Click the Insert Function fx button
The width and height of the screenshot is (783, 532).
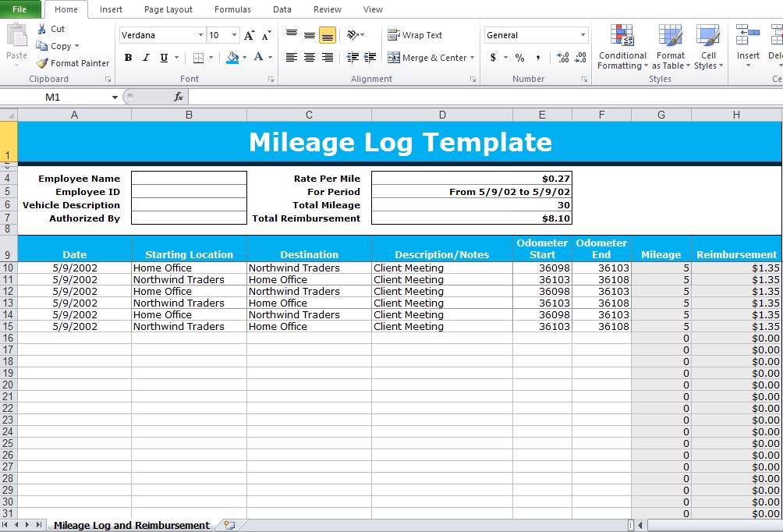[179, 97]
